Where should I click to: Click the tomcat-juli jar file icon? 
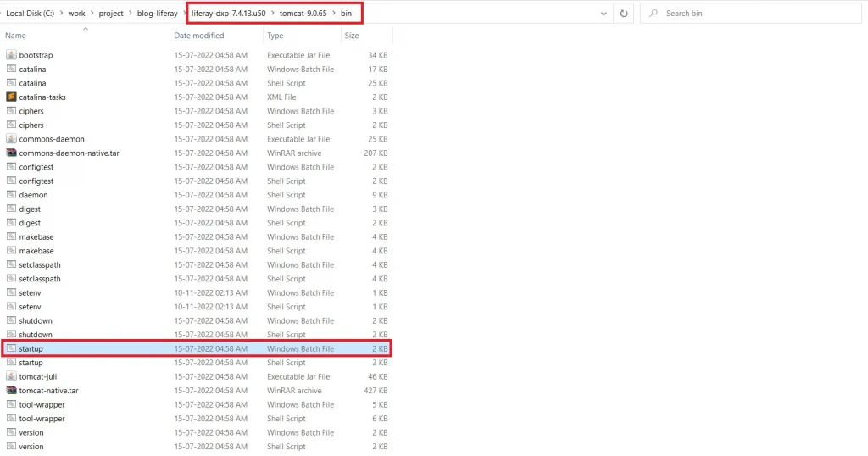pyautogui.click(x=11, y=376)
